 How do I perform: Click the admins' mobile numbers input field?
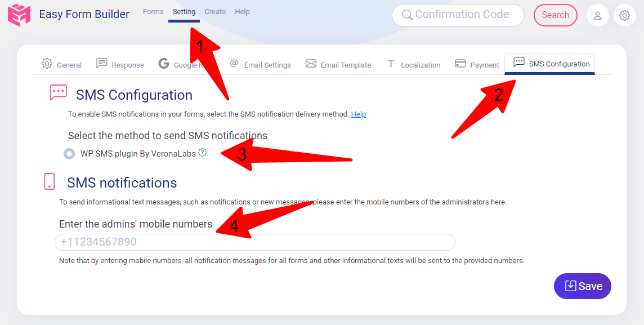click(x=254, y=242)
